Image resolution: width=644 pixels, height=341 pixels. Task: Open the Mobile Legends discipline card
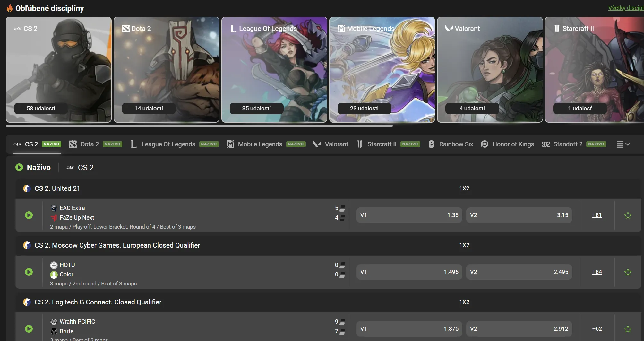pos(382,70)
